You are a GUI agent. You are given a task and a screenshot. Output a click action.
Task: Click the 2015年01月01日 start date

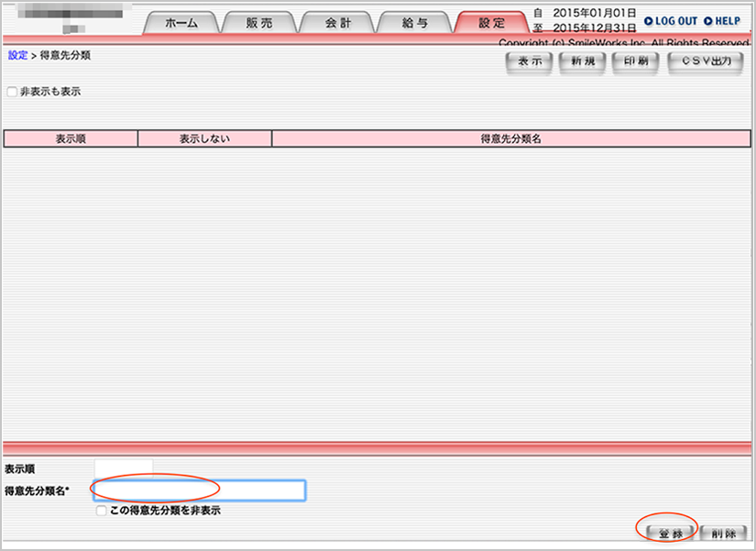pos(594,13)
